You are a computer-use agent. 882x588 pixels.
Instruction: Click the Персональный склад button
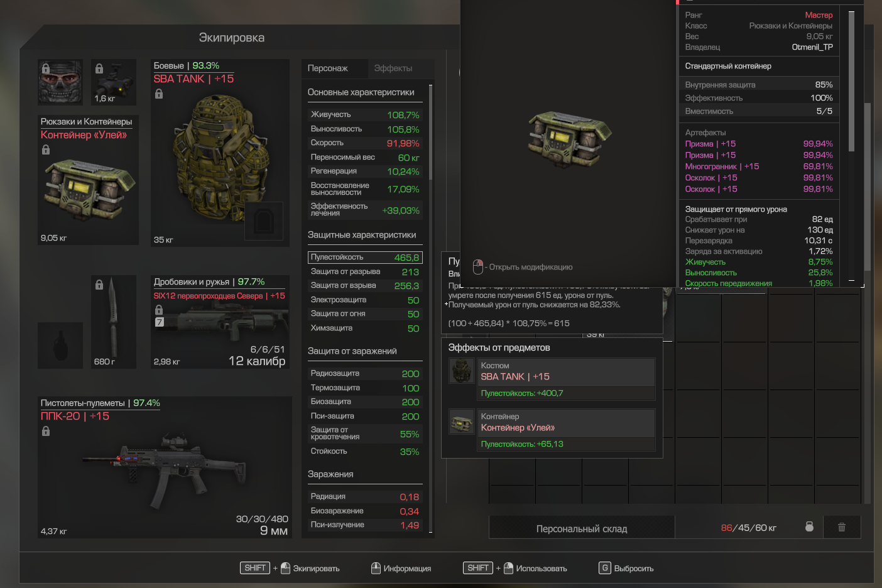[x=582, y=528]
